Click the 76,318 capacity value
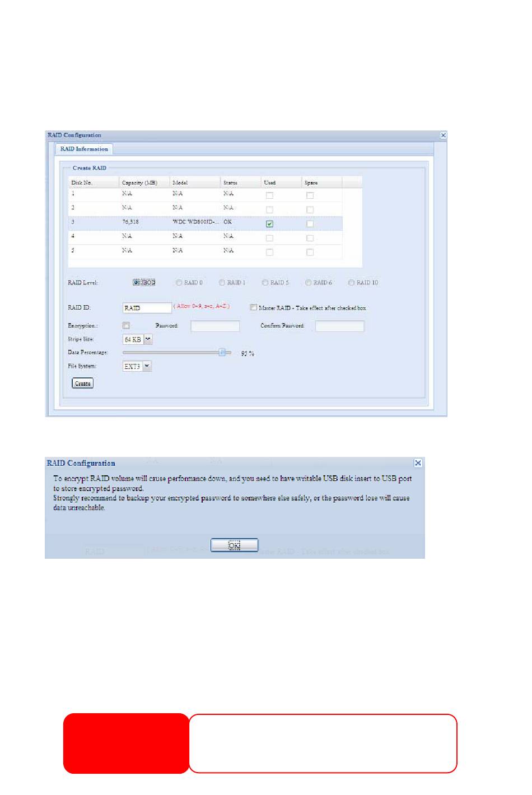The image size is (532, 795). (x=130, y=222)
